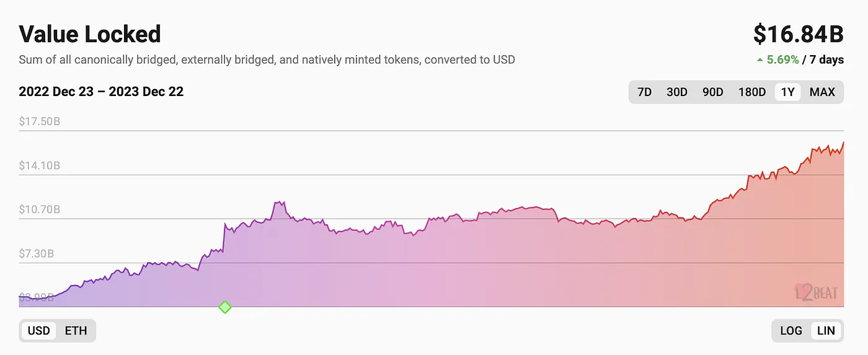Click the 2022 Dec 23 – 2023 Dec 22 date range
The height and width of the screenshot is (355, 868).
coord(101,92)
